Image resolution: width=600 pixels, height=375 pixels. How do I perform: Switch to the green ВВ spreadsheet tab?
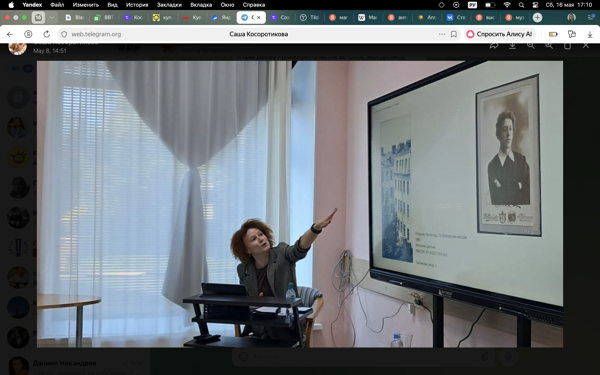[104, 18]
